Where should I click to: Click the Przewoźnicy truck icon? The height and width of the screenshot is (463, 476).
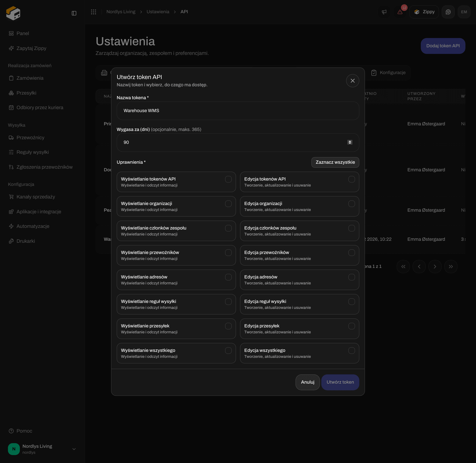click(x=11, y=138)
